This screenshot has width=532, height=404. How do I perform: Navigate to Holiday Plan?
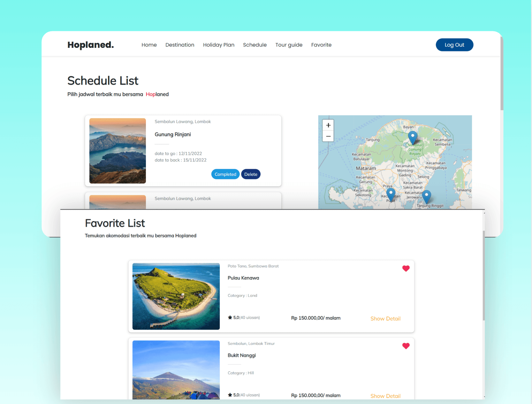pyautogui.click(x=219, y=45)
